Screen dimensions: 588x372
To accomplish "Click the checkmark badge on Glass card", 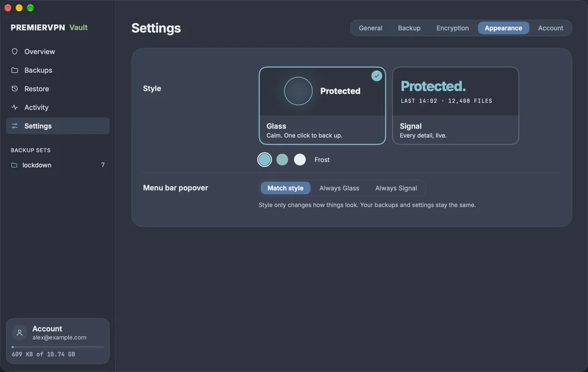I will click(x=377, y=76).
